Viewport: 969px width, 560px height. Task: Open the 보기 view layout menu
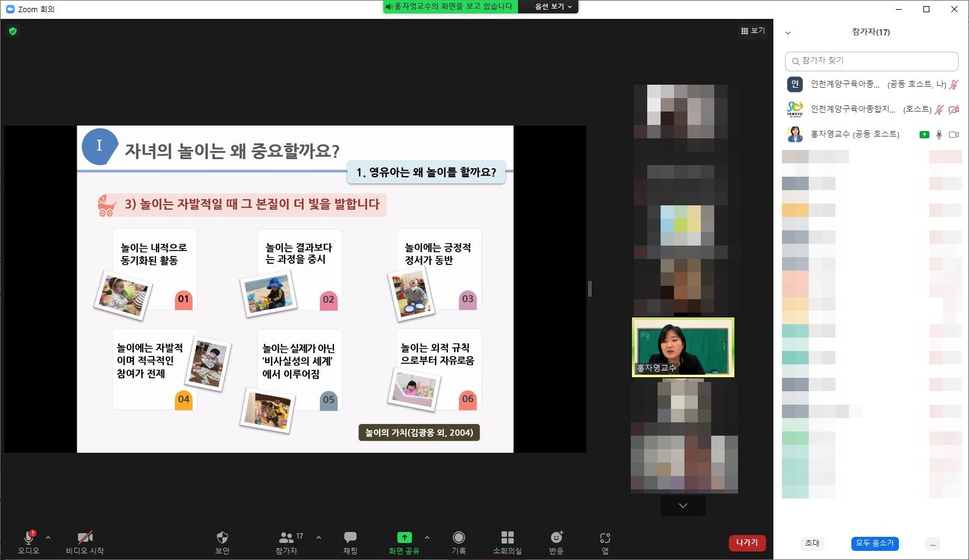tap(753, 30)
